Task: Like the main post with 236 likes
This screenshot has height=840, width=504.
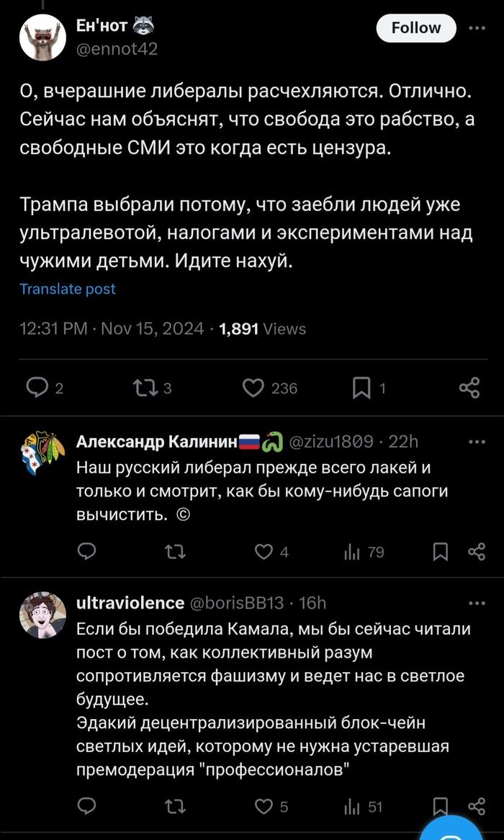Action: coord(253,388)
